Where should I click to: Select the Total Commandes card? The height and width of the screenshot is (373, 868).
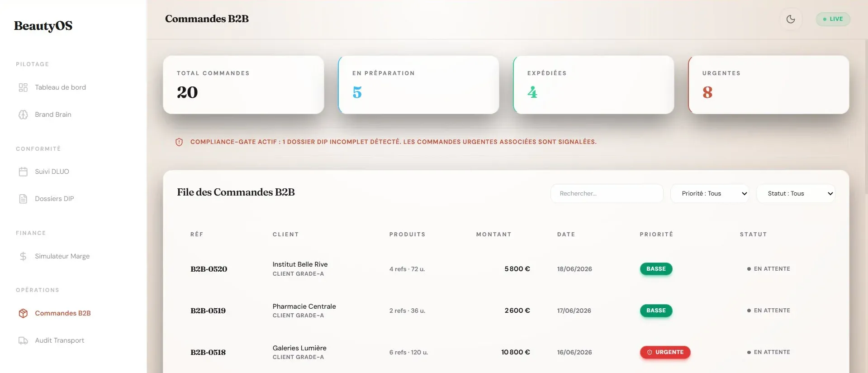pyautogui.click(x=243, y=85)
